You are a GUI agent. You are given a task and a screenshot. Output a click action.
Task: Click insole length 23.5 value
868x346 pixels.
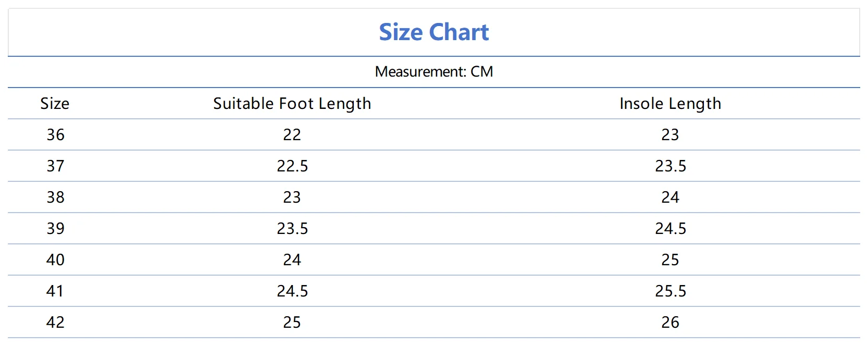[671, 166]
